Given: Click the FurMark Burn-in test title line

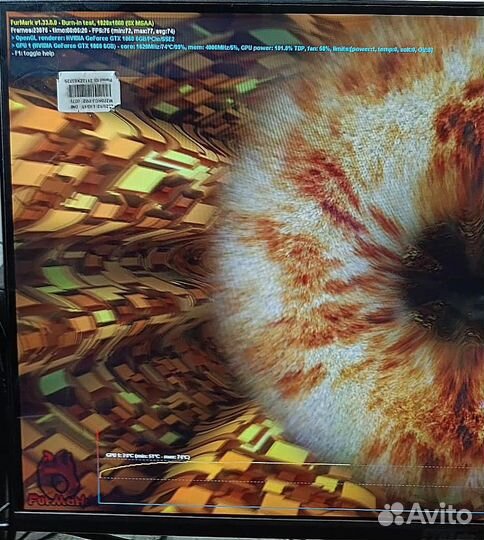Looking at the screenshot, I should pyautogui.click(x=83, y=23).
